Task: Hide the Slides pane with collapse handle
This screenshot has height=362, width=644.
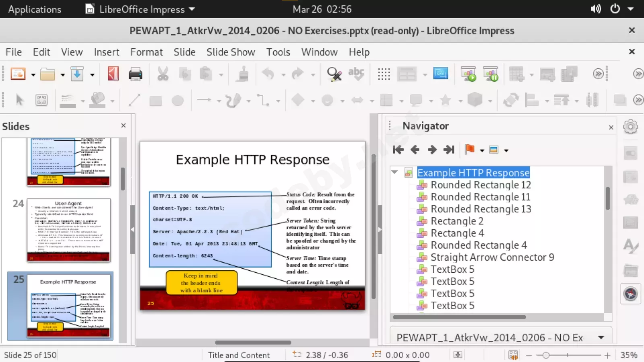Action: click(132, 230)
